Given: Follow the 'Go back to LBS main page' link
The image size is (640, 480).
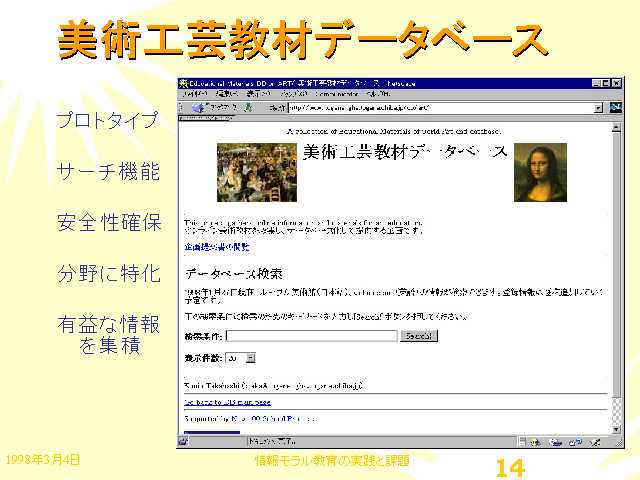Looking at the screenshot, I should 227,402.
